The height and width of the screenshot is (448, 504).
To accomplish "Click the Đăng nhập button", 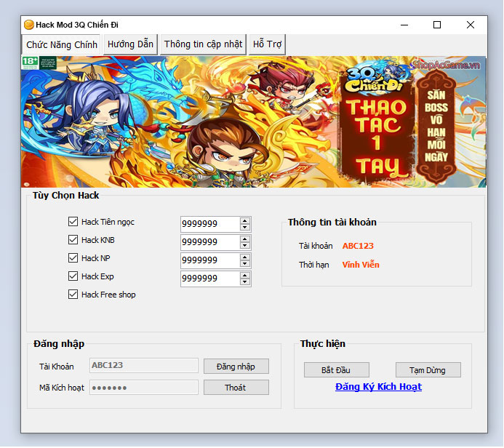I will [236, 367].
